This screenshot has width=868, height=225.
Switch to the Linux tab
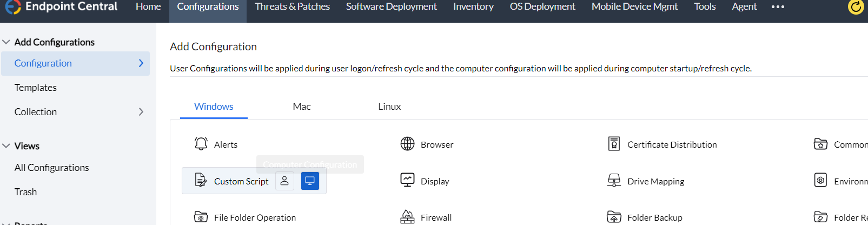tap(389, 107)
